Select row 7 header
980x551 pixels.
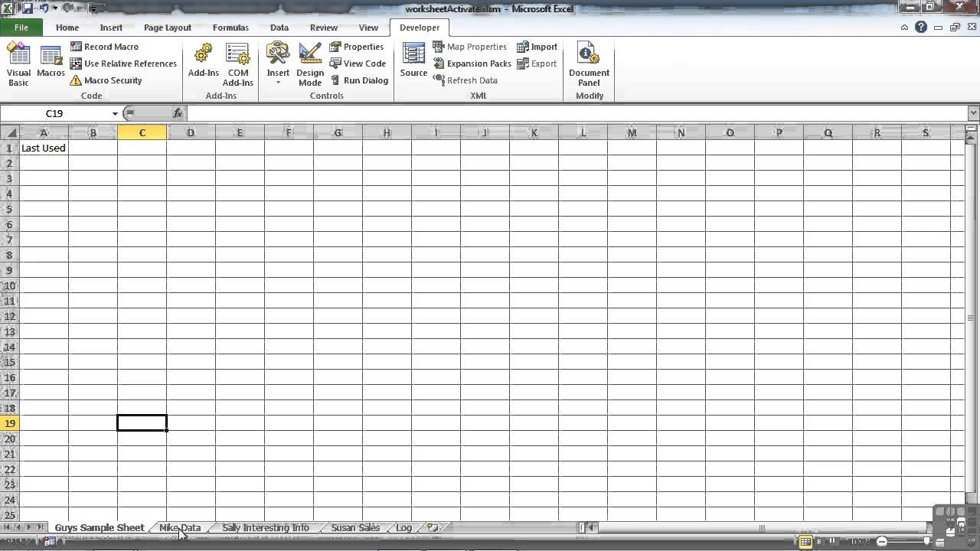[10, 240]
